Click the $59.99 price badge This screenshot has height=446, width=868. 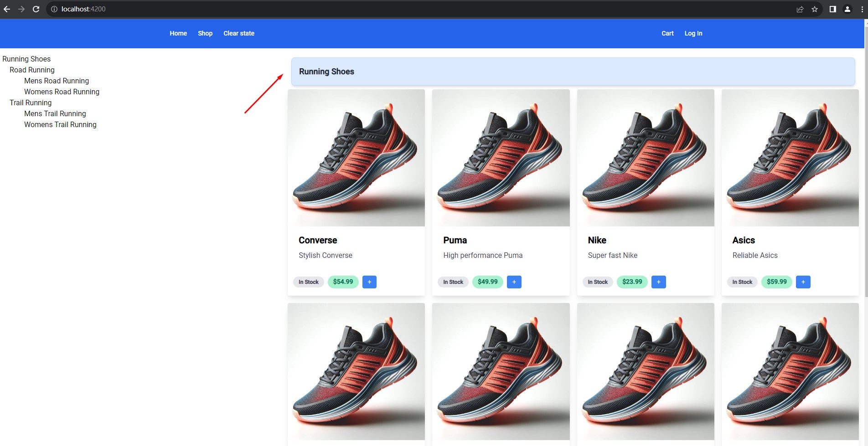click(x=777, y=282)
